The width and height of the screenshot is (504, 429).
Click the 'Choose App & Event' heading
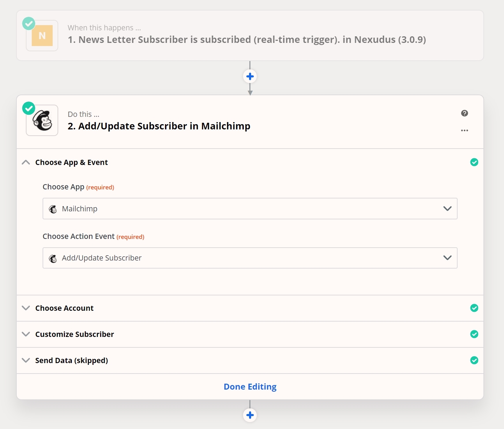pos(72,162)
